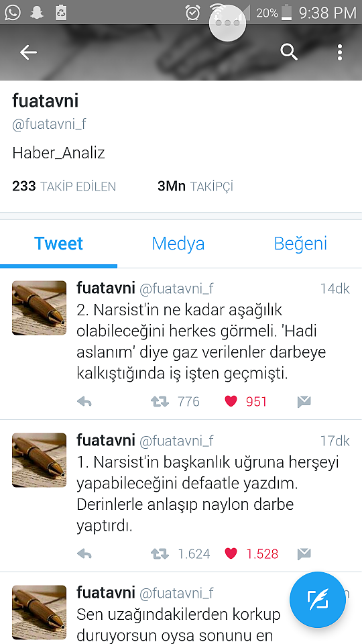This screenshot has height=644, width=362.
Task: Tap pen avatar of the first tweet
Action: click(39, 308)
